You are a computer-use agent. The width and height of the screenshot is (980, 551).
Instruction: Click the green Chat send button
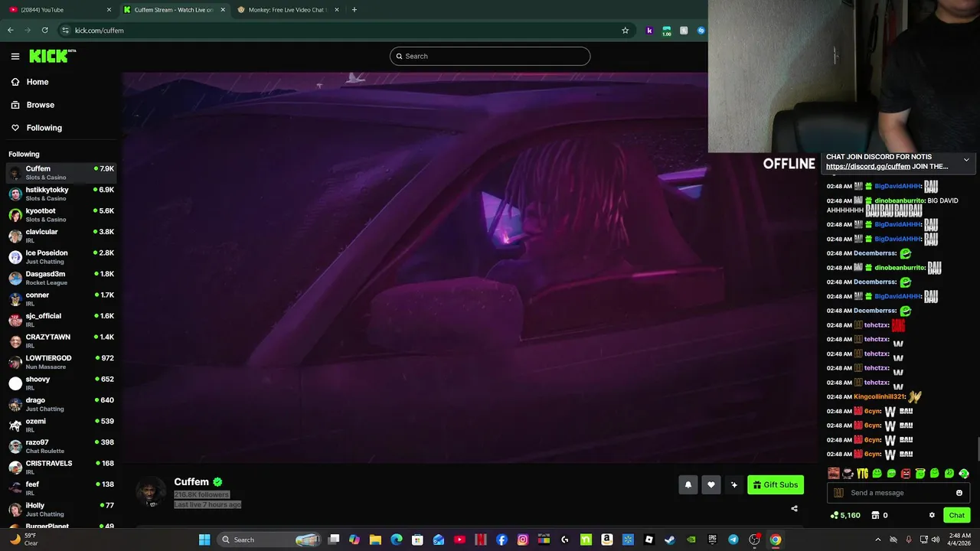point(956,515)
